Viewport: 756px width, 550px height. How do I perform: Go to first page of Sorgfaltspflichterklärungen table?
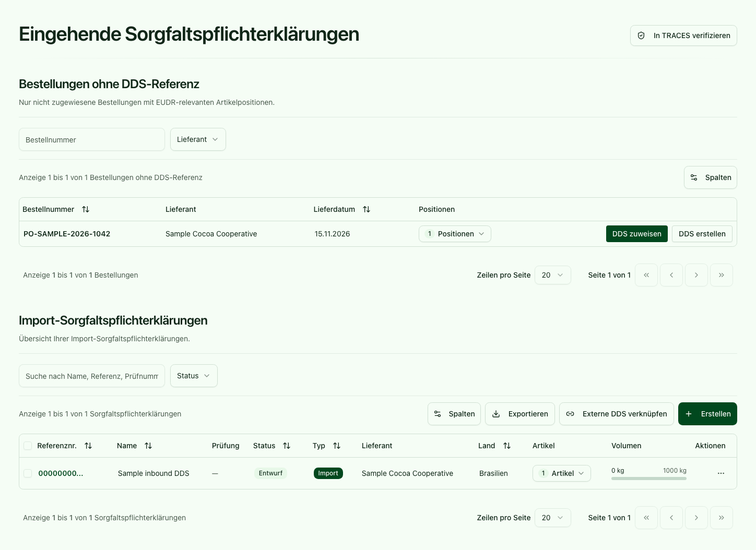(646, 518)
